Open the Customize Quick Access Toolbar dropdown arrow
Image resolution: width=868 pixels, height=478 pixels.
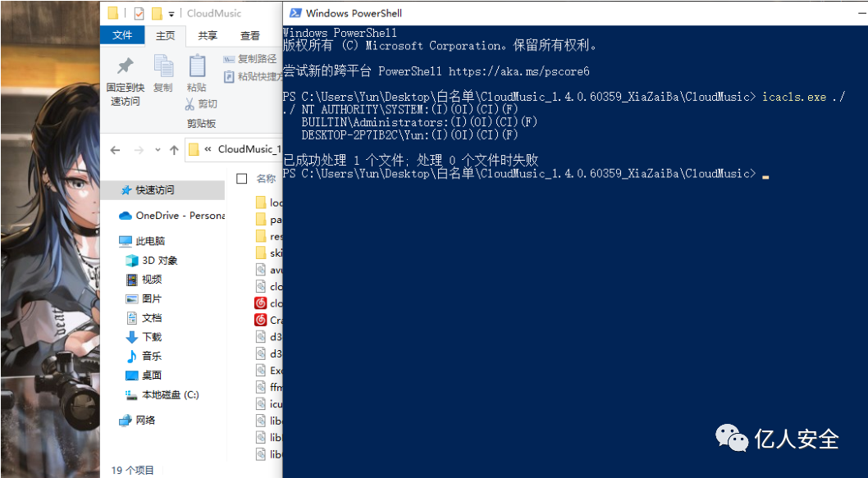point(171,14)
